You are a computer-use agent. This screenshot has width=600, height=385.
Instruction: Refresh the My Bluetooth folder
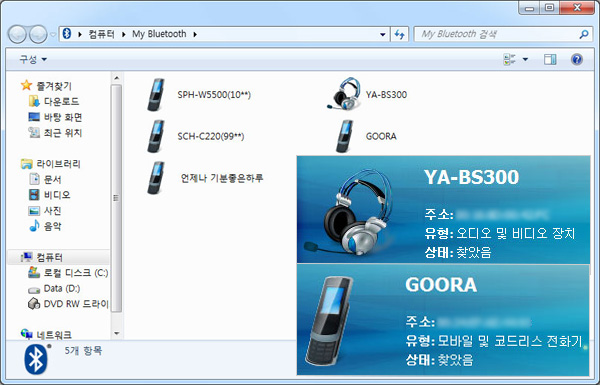[x=399, y=34]
